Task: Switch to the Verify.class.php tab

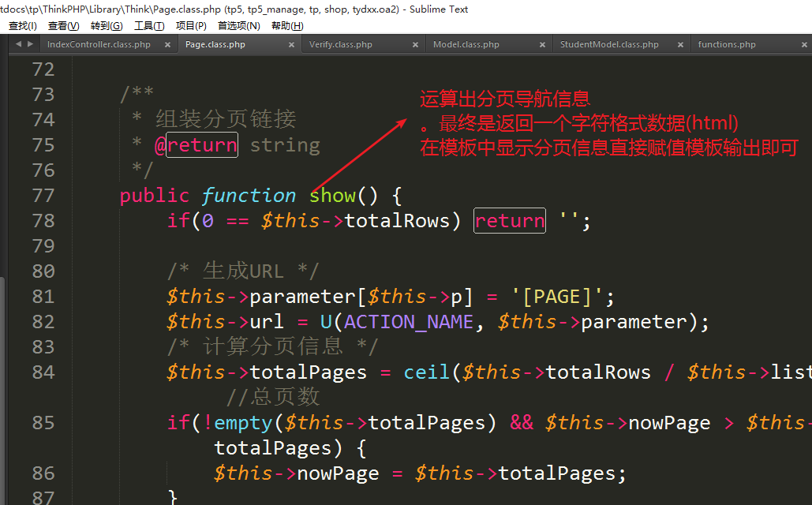Action: point(341,45)
